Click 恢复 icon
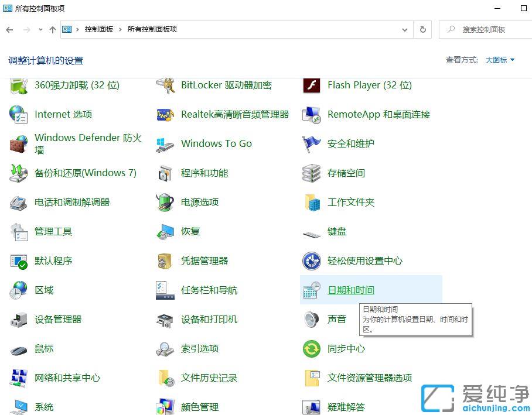Viewport: 532px width, 415px height. pyautogui.click(x=165, y=232)
